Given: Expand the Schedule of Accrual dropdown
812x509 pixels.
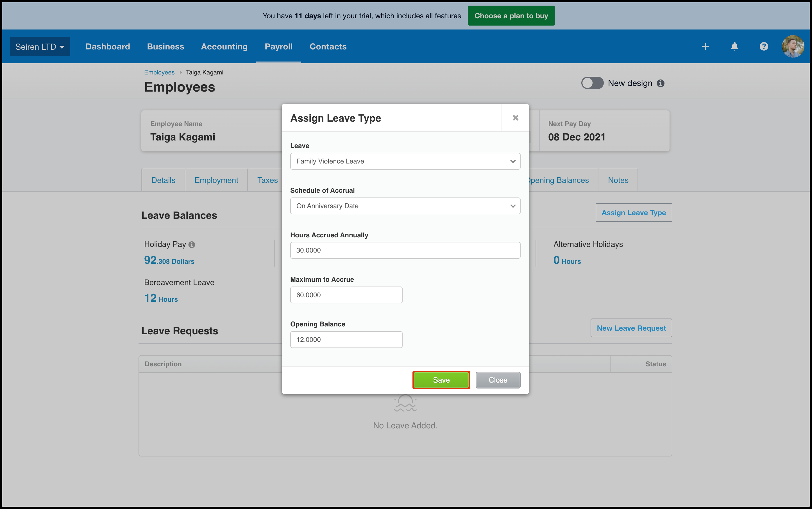Looking at the screenshot, I should click(x=405, y=206).
